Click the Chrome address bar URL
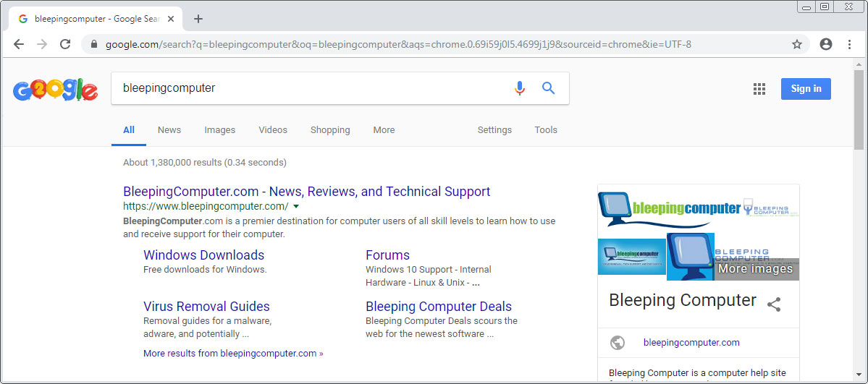This screenshot has height=384, width=868. (398, 44)
